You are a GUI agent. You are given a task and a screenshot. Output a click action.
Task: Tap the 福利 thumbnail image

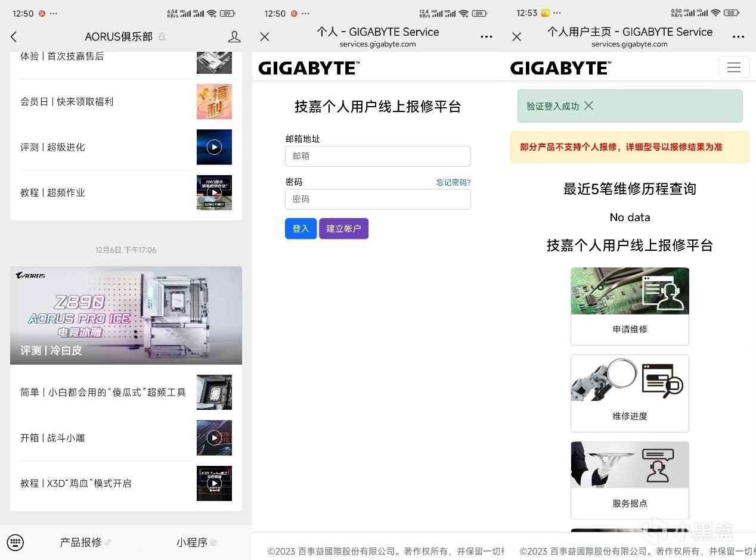(x=214, y=101)
